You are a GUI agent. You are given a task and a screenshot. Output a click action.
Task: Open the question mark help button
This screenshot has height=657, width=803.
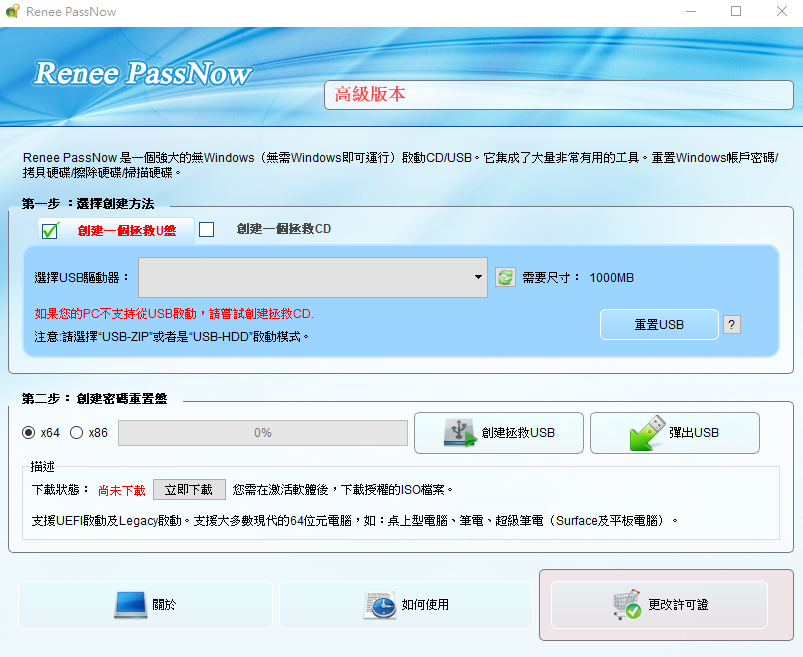[732, 324]
